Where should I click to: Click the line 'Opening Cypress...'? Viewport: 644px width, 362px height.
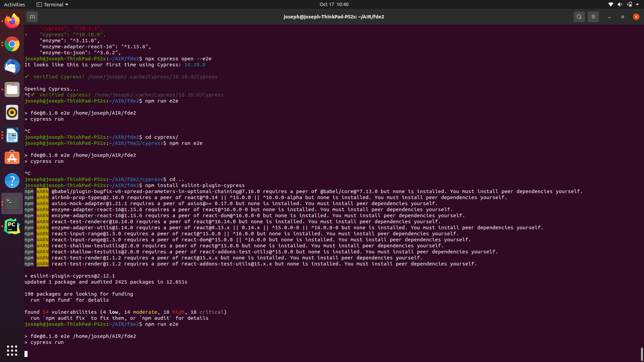pyautogui.click(x=51, y=89)
